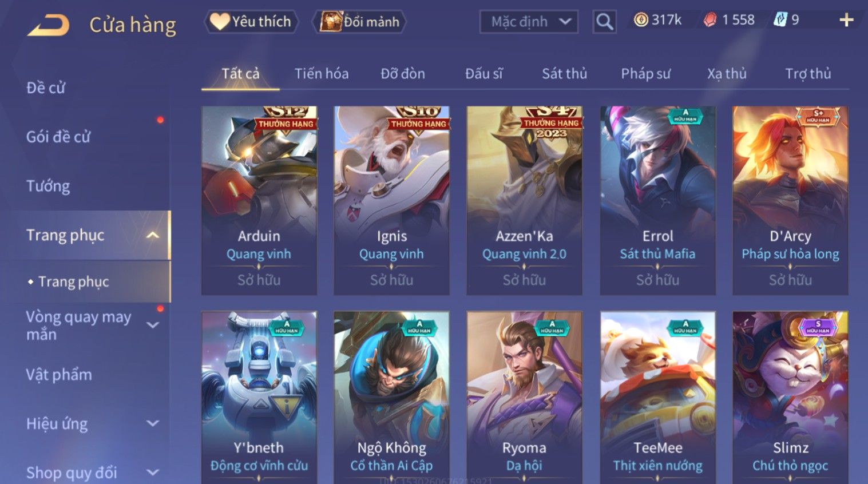Expand Vòng quay may mắn section
This screenshot has width=868, height=484.
pyautogui.click(x=152, y=325)
